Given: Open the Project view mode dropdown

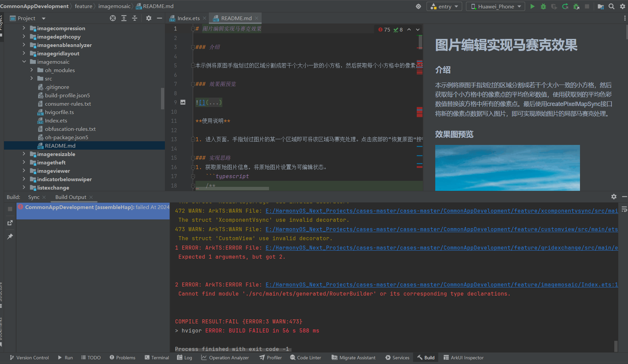Looking at the screenshot, I should (44, 18).
